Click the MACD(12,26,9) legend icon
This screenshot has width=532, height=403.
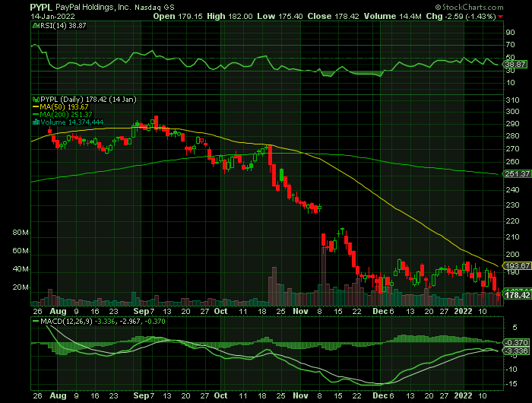[x=33, y=322]
